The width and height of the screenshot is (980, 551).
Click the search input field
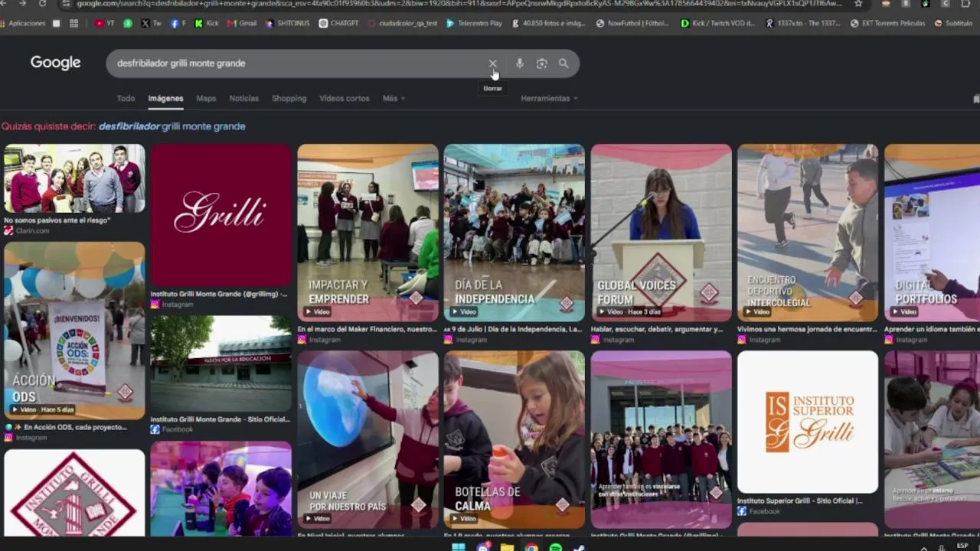coord(299,64)
